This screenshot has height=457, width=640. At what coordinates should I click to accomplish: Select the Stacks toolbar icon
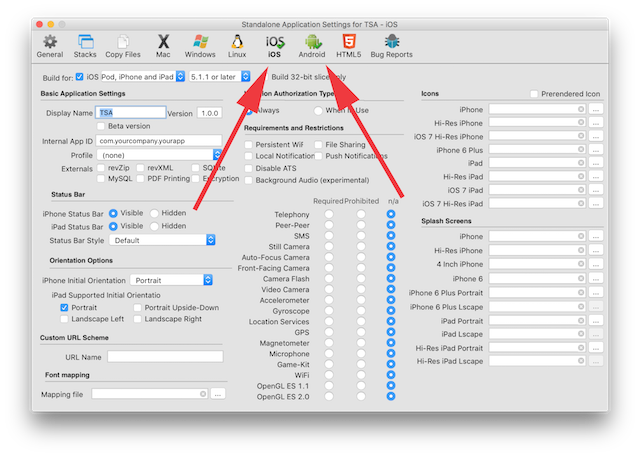point(85,46)
